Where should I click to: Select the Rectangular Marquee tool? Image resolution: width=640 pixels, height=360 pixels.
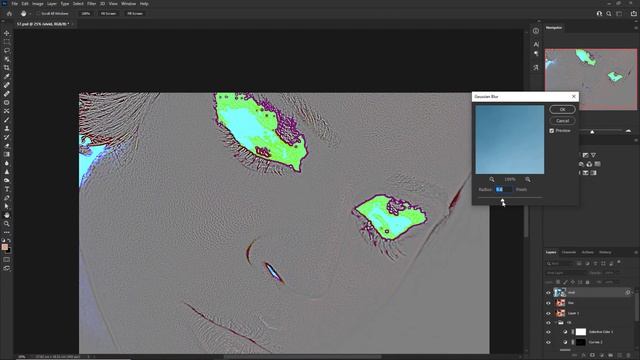coord(7,42)
